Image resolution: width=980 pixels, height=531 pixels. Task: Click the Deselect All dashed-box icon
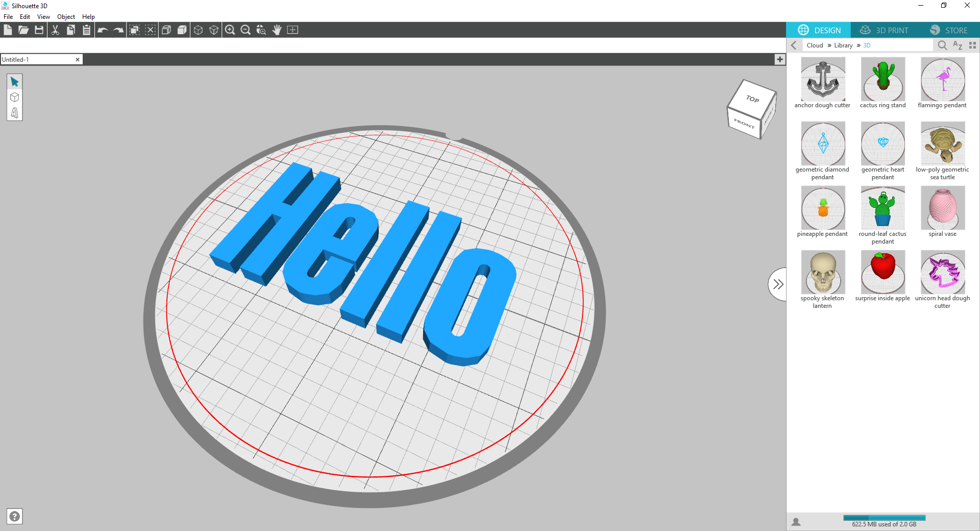150,30
